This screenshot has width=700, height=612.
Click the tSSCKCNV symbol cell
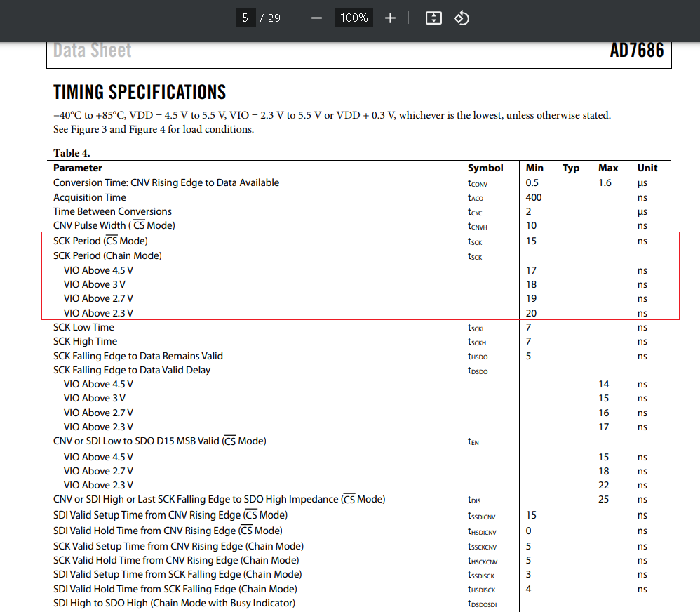pos(482,547)
